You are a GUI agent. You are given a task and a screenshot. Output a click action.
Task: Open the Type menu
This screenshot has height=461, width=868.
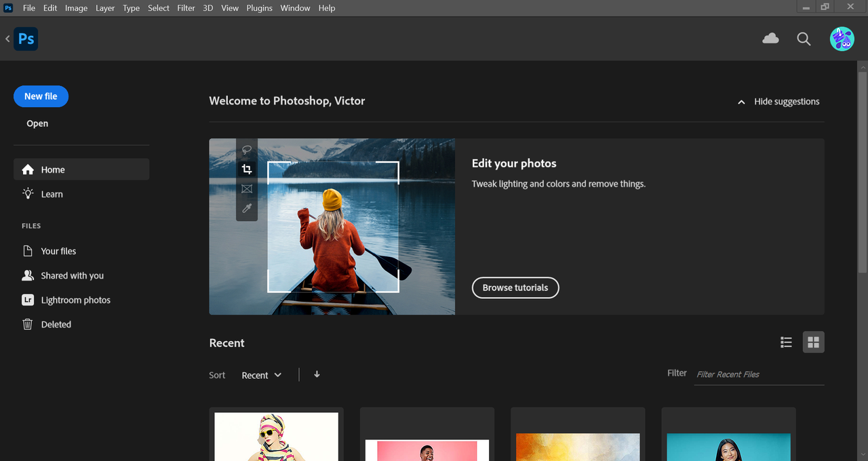coord(132,8)
